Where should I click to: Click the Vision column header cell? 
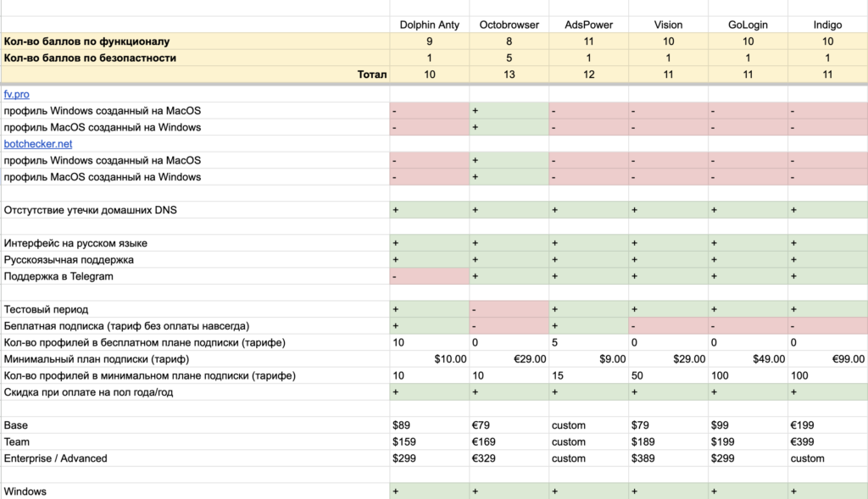tap(668, 25)
